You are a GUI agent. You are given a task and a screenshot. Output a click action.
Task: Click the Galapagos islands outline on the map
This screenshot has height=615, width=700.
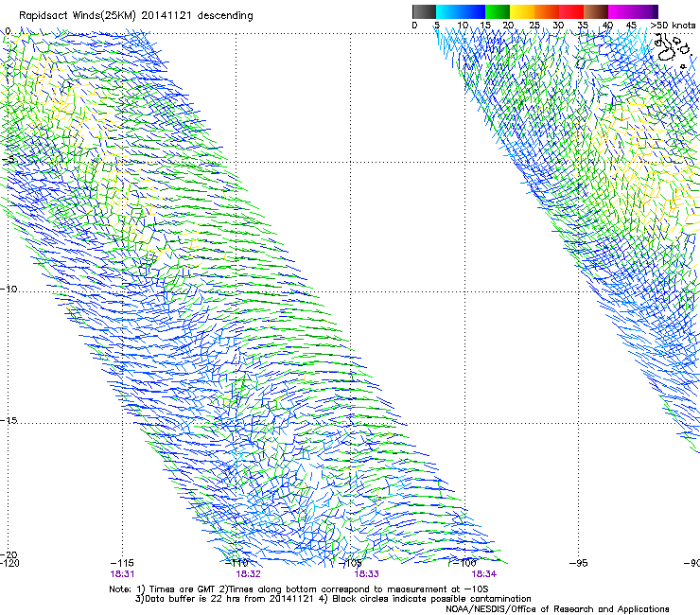point(674,49)
